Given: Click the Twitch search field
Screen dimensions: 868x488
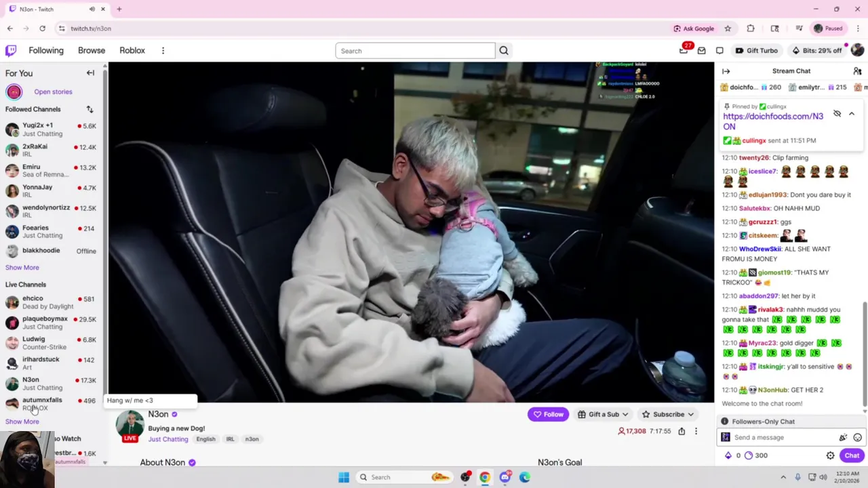Looking at the screenshot, I should pyautogui.click(x=415, y=51).
